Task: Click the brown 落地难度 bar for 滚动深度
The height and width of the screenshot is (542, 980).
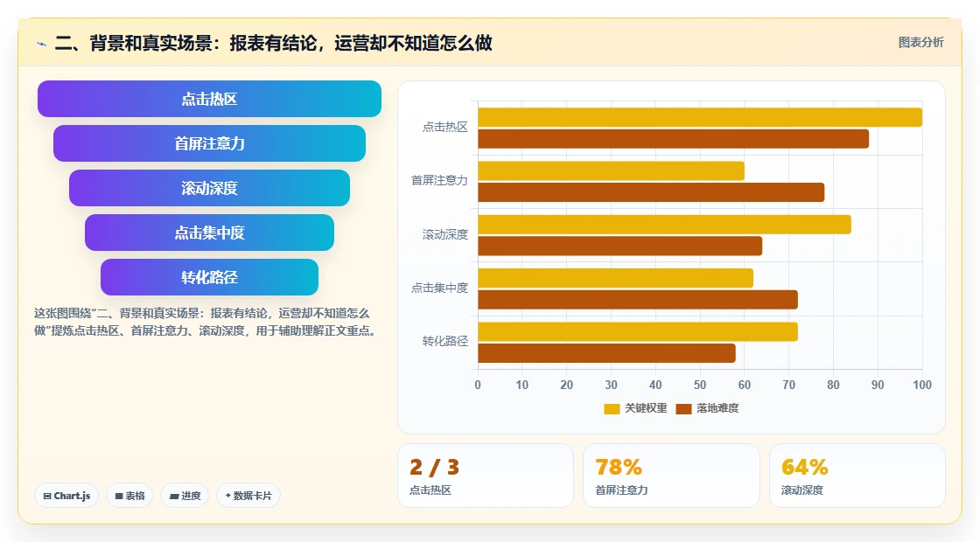Action: point(620,246)
